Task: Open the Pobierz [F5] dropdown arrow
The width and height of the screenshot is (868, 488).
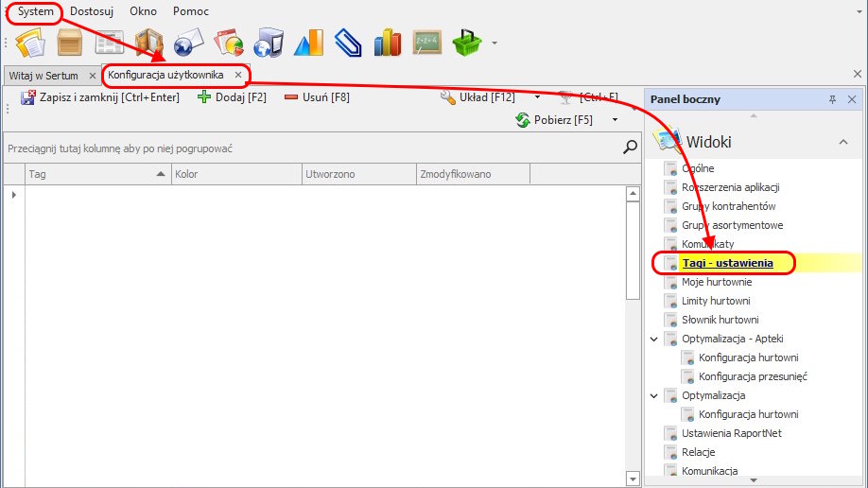Action: (615, 120)
